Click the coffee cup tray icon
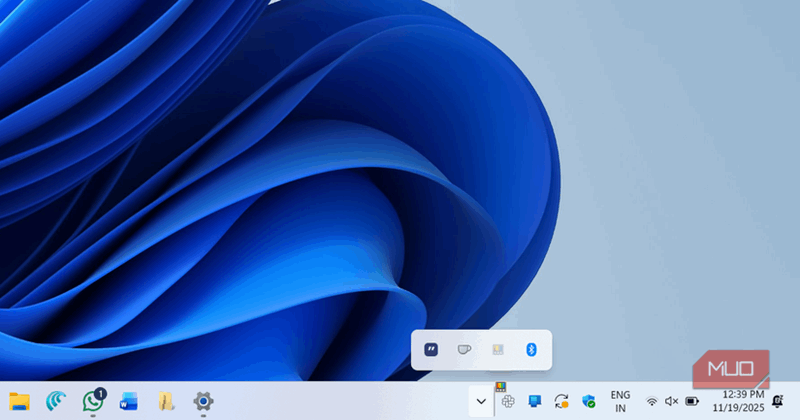This screenshot has height=420, width=800. coord(464,349)
